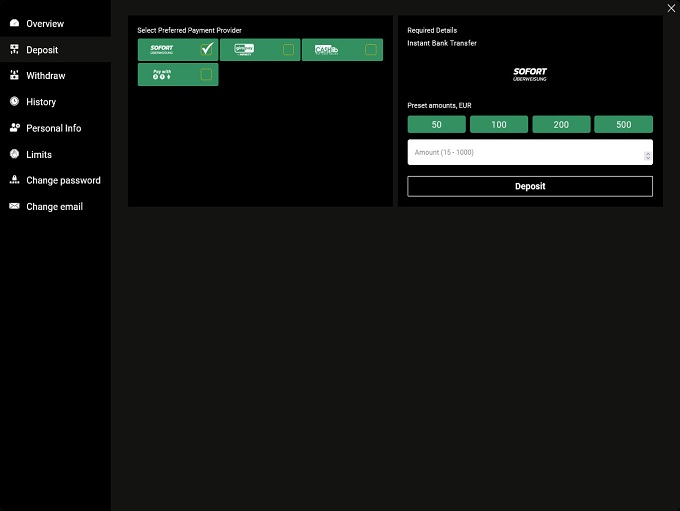Click the Limits circle icon
The width and height of the screenshot is (680, 511).
tap(14, 154)
